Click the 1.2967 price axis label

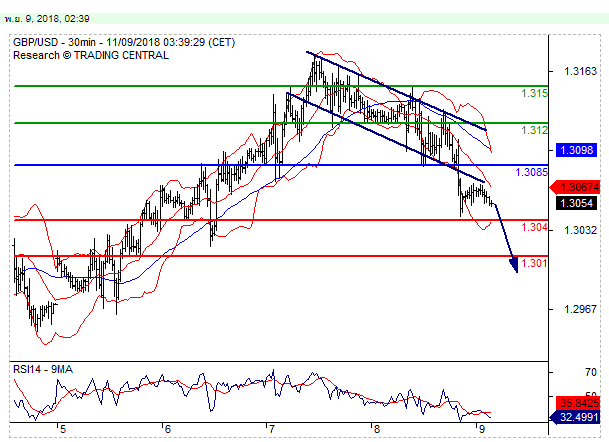pyautogui.click(x=580, y=309)
